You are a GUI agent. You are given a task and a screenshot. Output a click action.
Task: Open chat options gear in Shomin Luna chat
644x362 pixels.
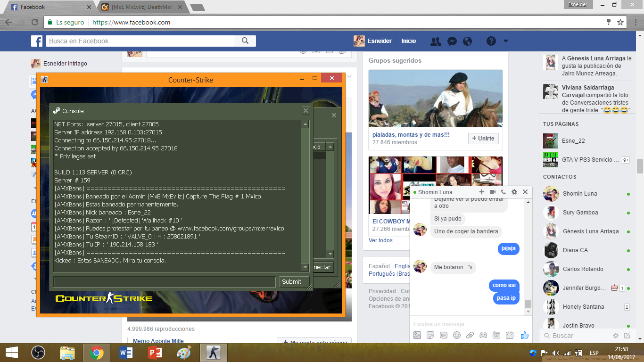(514, 192)
